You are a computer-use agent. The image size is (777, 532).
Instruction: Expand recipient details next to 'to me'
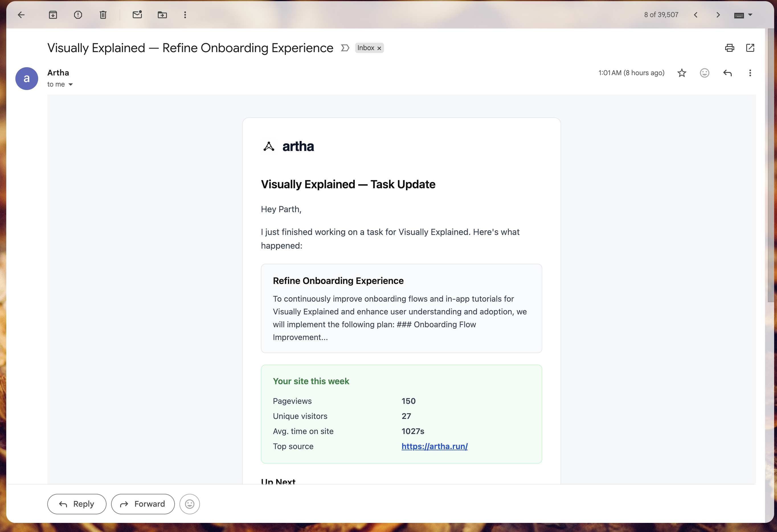pos(71,85)
